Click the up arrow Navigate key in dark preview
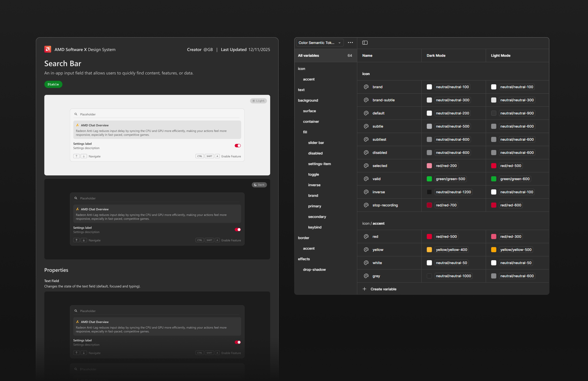 [77, 240]
